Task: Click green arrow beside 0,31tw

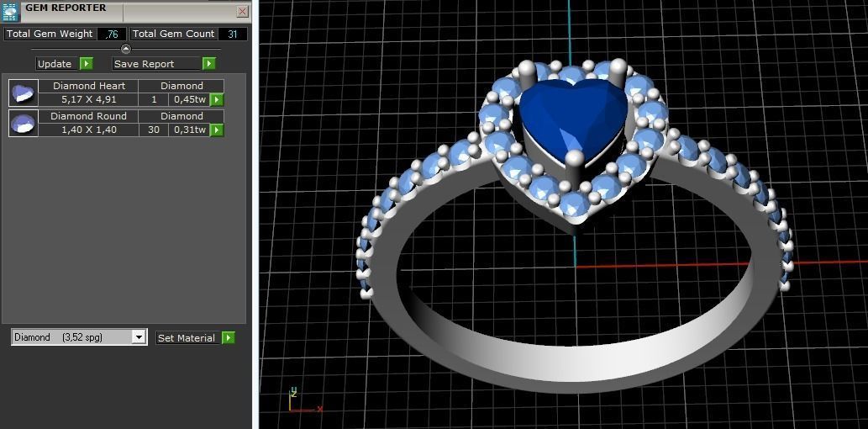Action: point(217,130)
